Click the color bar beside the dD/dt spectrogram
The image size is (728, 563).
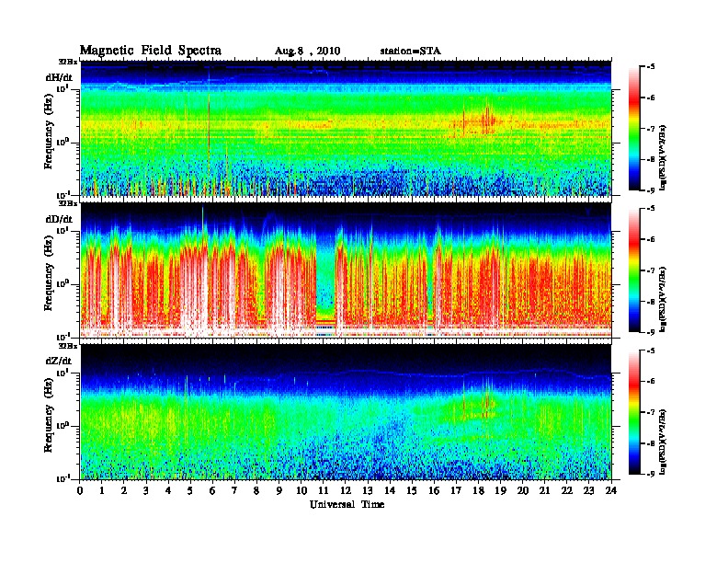[634, 270]
